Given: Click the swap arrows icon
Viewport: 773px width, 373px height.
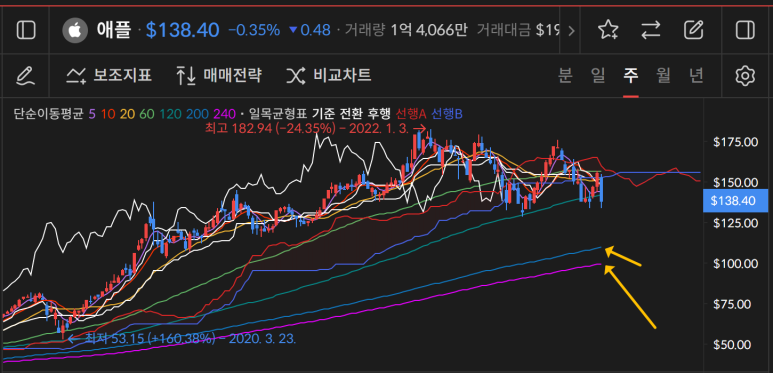Looking at the screenshot, I should (x=651, y=31).
